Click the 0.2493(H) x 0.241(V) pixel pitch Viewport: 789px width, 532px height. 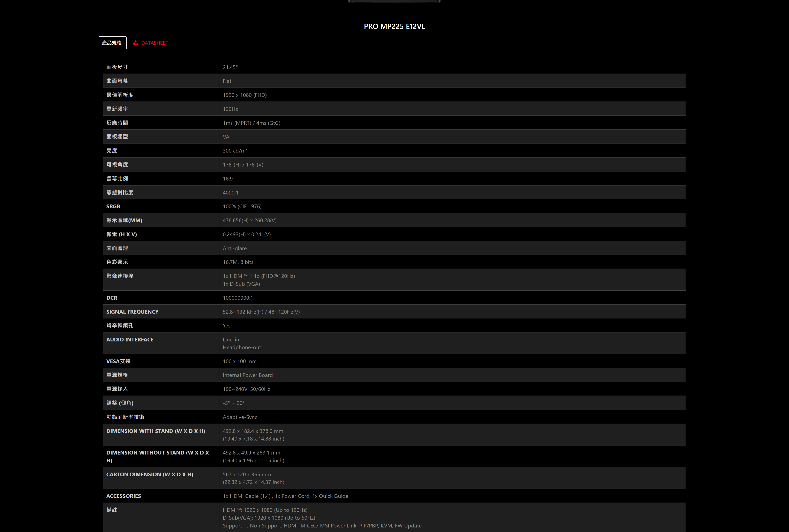(247, 234)
